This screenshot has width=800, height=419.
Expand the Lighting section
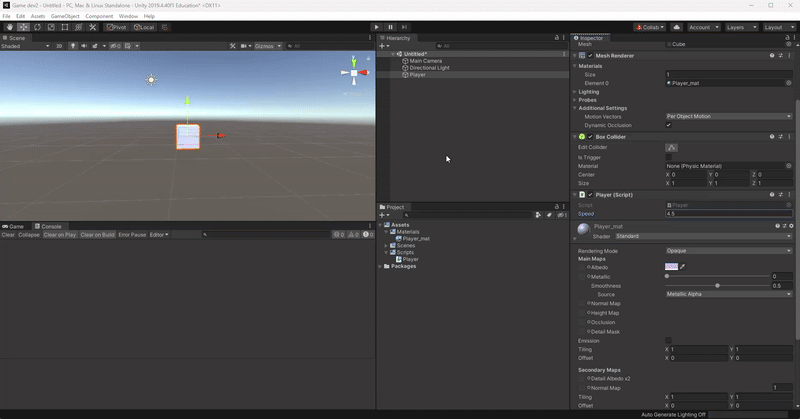click(x=574, y=92)
